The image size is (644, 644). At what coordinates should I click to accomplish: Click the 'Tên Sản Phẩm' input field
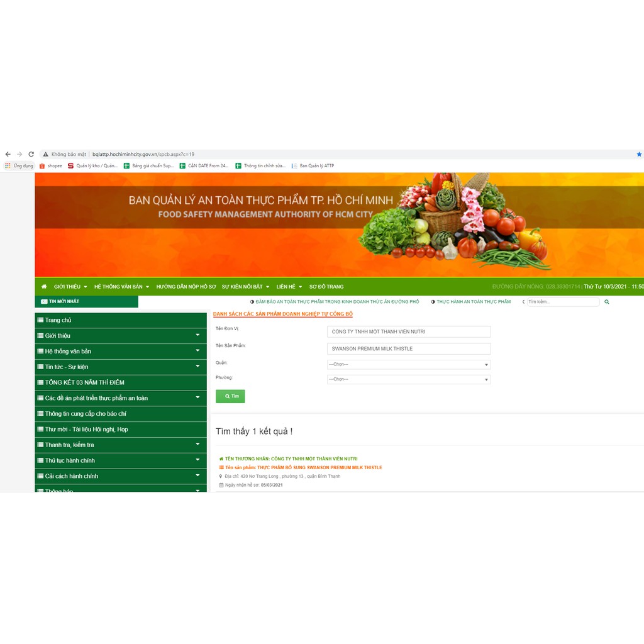pyautogui.click(x=408, y=348)
